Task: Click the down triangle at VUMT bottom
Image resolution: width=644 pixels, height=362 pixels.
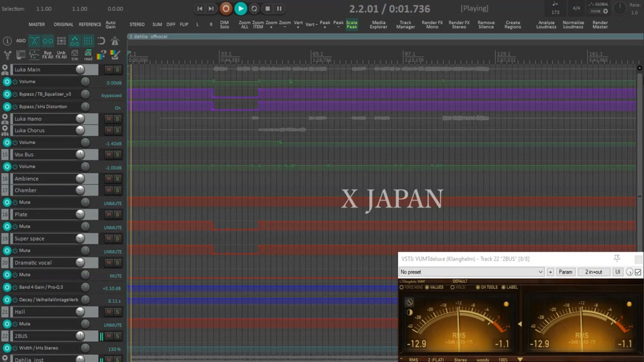Action: (x=520, y=359)
